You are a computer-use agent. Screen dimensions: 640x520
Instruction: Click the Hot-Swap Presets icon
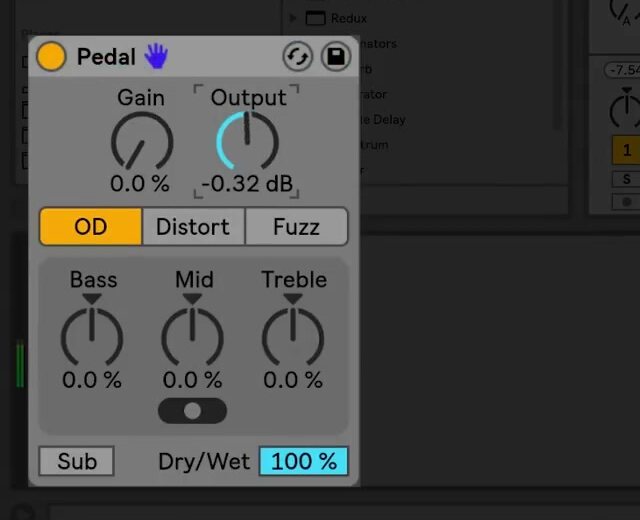[298, 56]
